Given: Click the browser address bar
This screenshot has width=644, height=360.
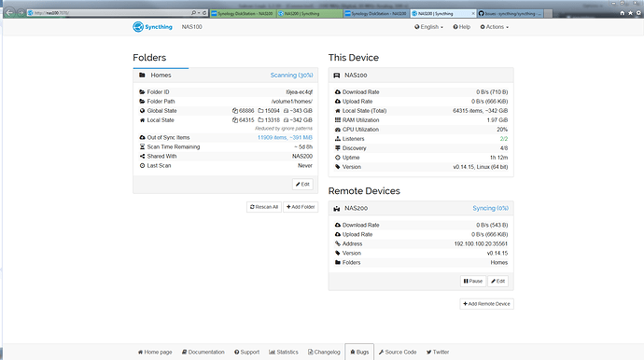Looking at the screenshot, I should (x=108, y=13).
